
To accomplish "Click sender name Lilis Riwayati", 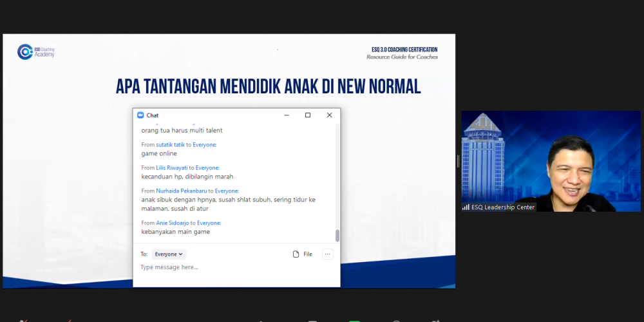I will tap(171, 168).
